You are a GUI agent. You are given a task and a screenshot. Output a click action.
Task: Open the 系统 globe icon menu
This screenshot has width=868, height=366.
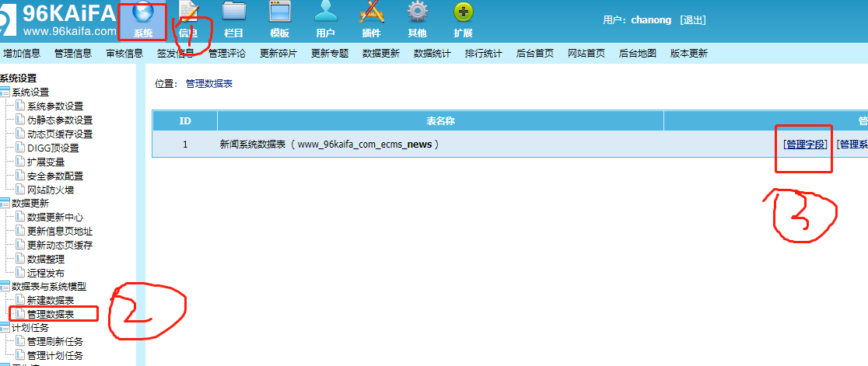pyautogui.click(x=143, y=20)
